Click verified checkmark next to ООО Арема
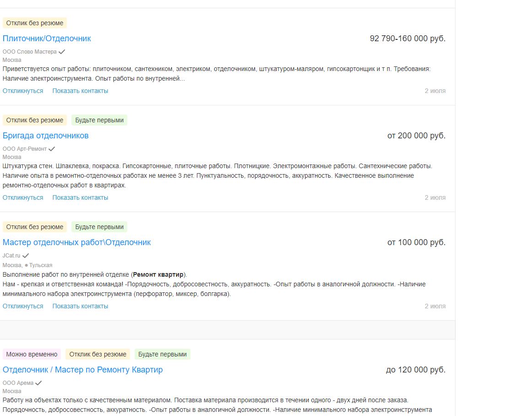 point(38,383)
